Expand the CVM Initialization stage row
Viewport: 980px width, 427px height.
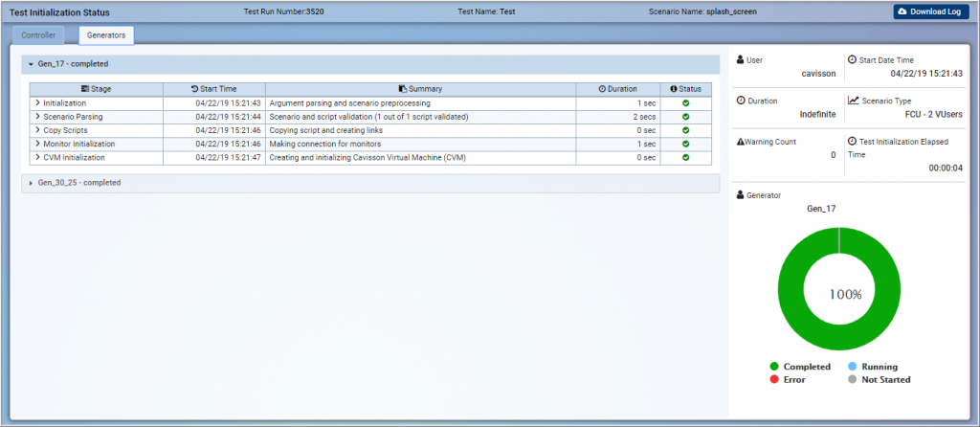tap(37, 158)
